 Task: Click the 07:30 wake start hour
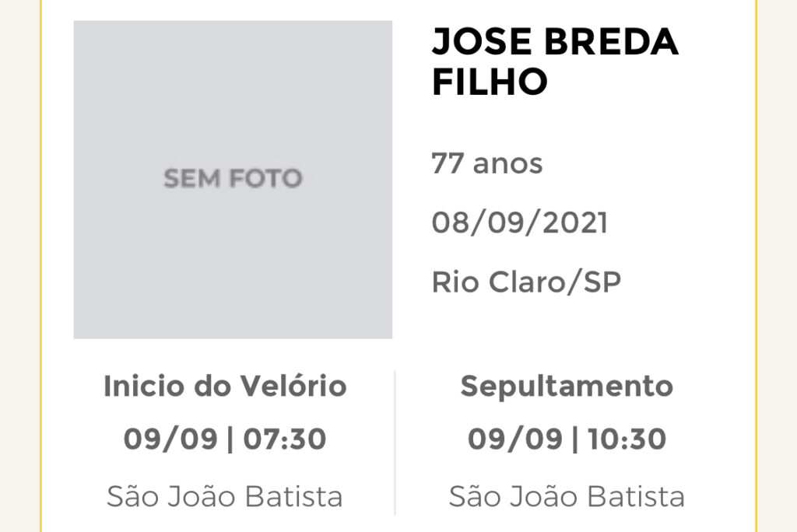[x=285, y=439]
